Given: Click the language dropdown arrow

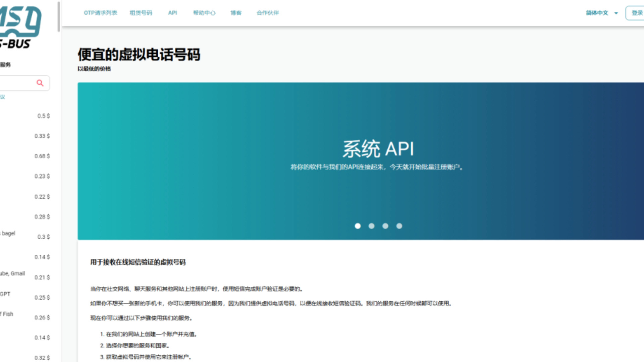Looking at the screenshot, I should [x=616, y=13].
